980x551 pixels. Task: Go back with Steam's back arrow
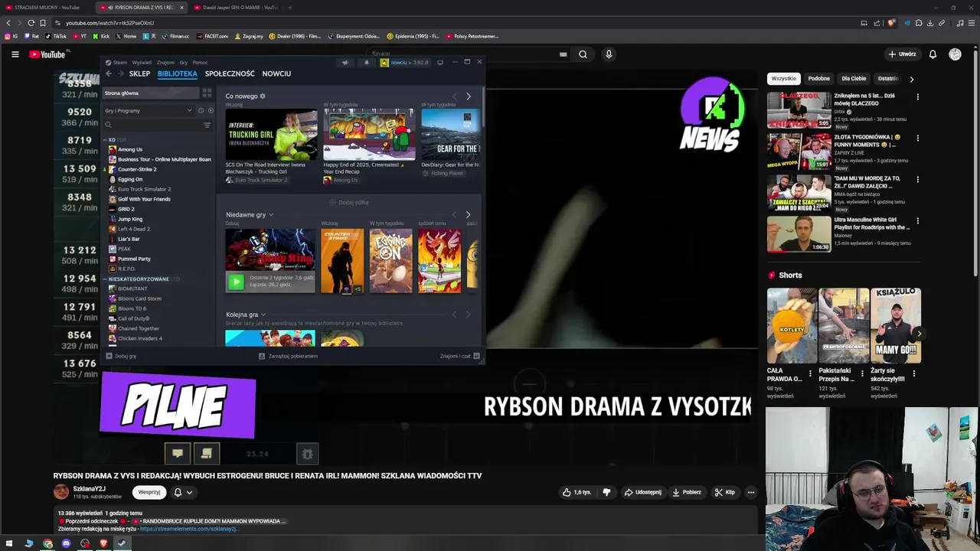click(109, 73)
